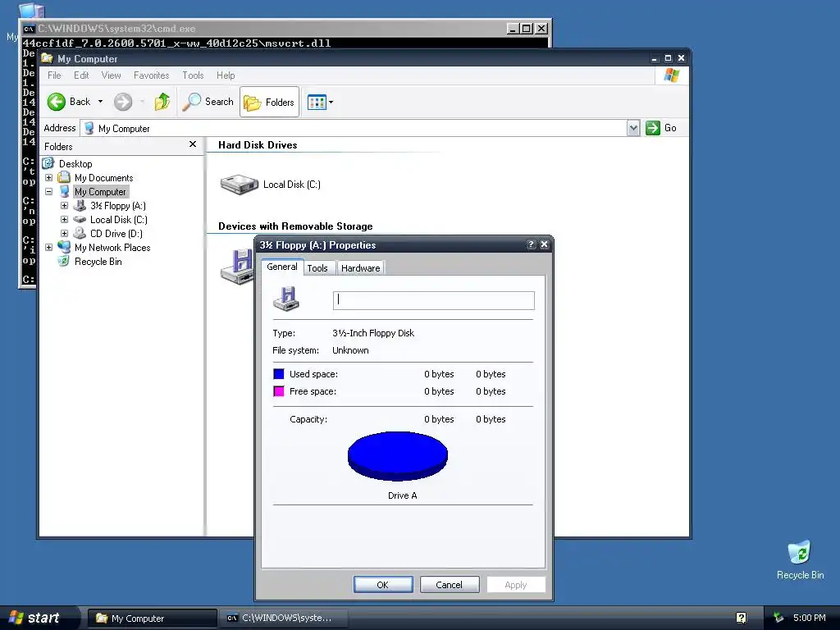Viewport: 840px width, 630px height.
Task: Open the Favorites menu
Action: [x=151, y=75]
